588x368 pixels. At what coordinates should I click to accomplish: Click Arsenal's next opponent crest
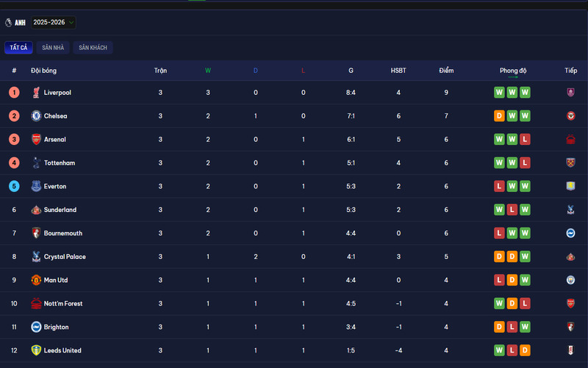coord(570,139)
